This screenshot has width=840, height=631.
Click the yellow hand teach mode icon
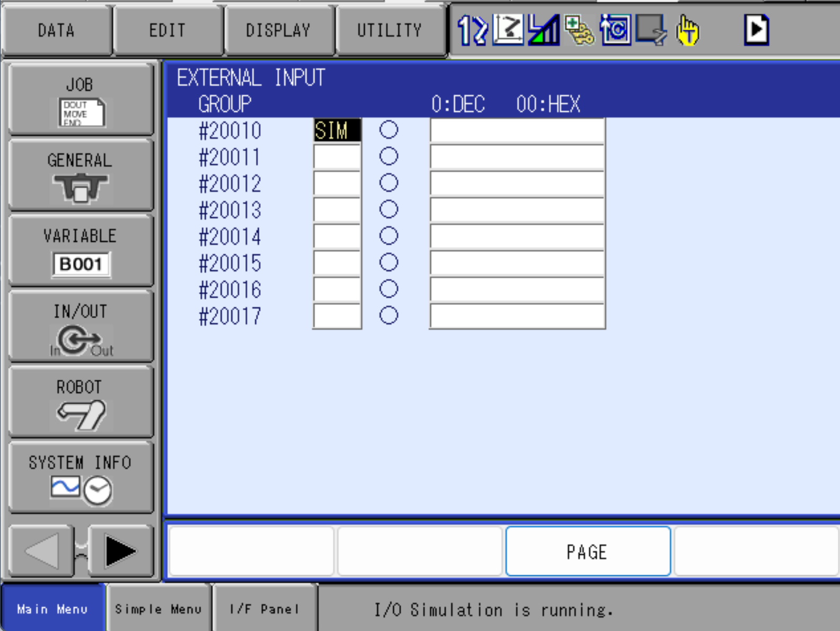(687, 30)
